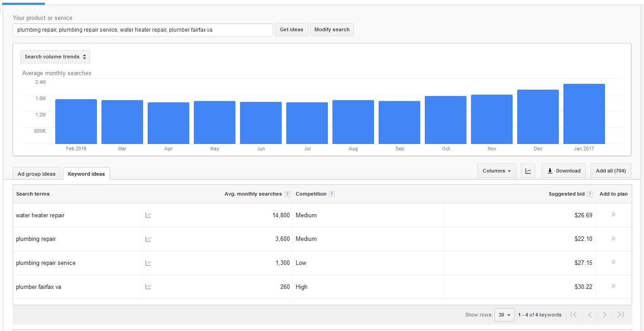Add plumber fairfax va to plan via double-arrow

point(613,286)
